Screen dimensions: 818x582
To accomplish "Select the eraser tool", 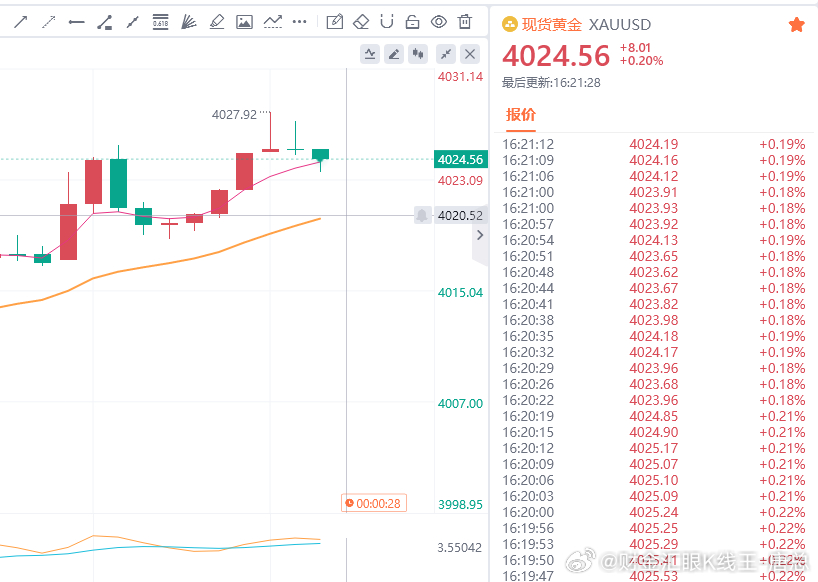I will (x=361, y=22).
